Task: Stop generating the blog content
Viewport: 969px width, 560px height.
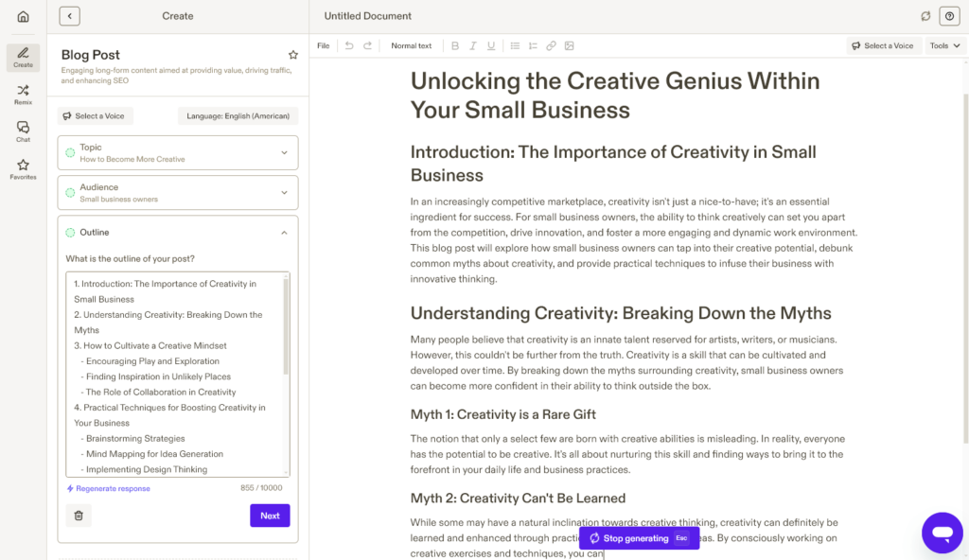Action: click(x=638, y=537)
